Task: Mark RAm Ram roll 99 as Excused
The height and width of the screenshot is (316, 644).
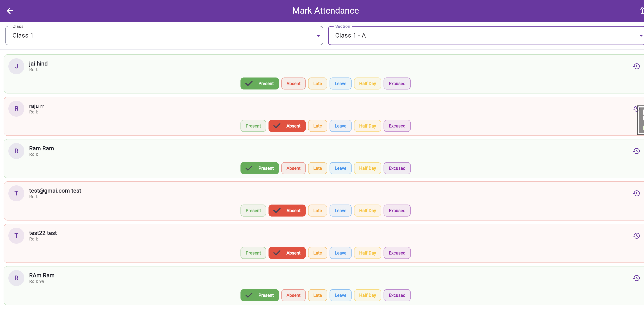Action: (397, 295)
